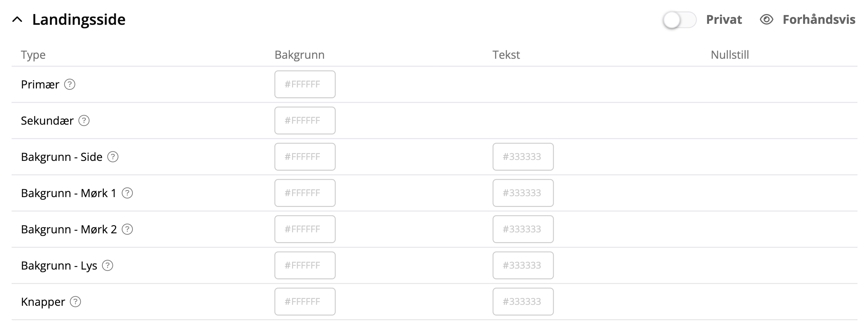Click help icon next to Primær
Screen dimensions: 868x327
pyautogui.click(x=70, y=84)
